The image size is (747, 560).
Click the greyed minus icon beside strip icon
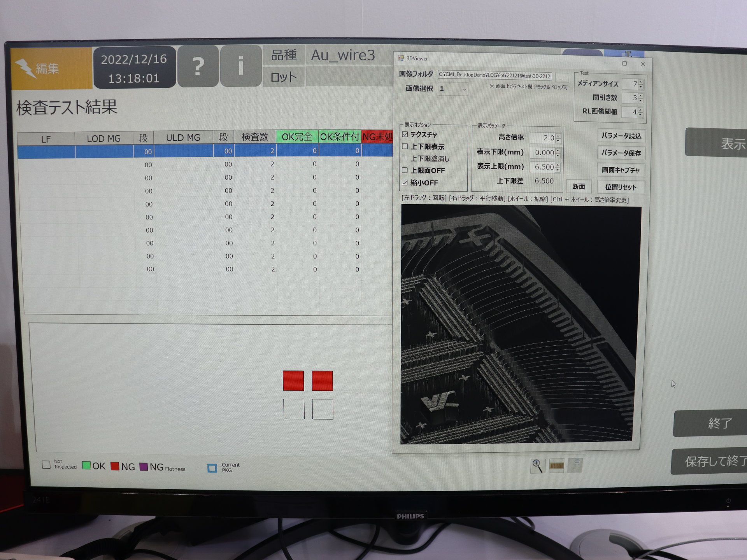(x=575, y=465)
